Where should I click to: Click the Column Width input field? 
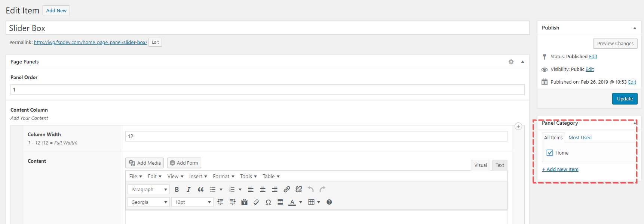(x=316, y=136)
